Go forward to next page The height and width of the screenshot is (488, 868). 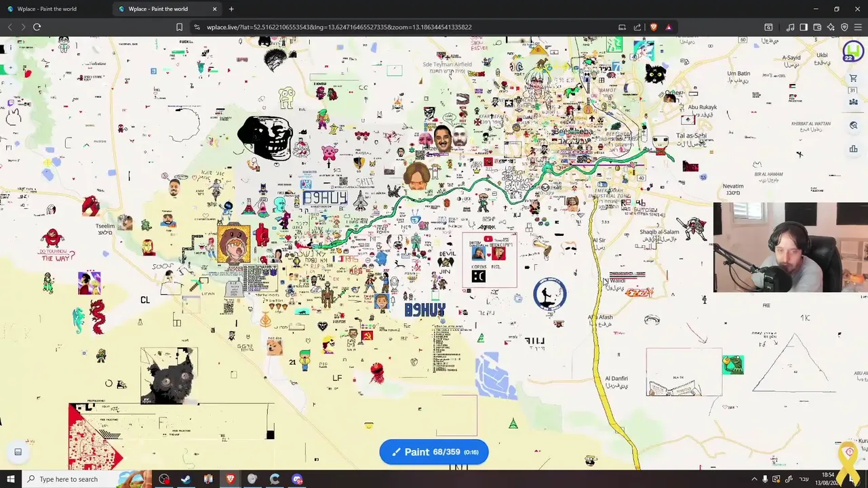click(x=22, y=27)
